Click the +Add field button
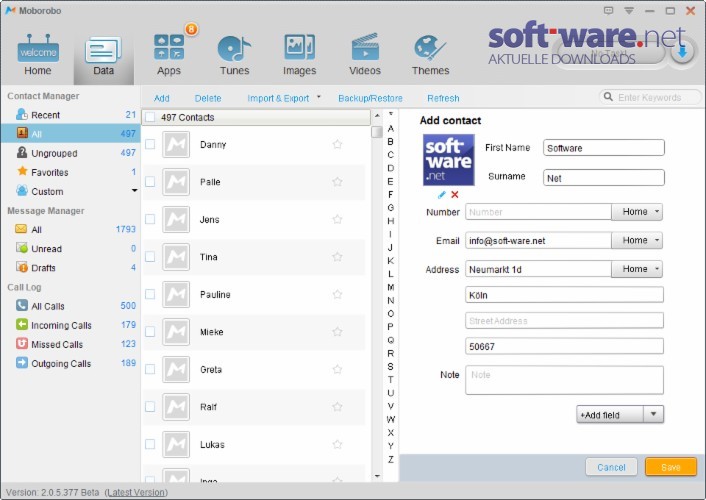This screenshot has height=500, width=706. pos(610,414)
